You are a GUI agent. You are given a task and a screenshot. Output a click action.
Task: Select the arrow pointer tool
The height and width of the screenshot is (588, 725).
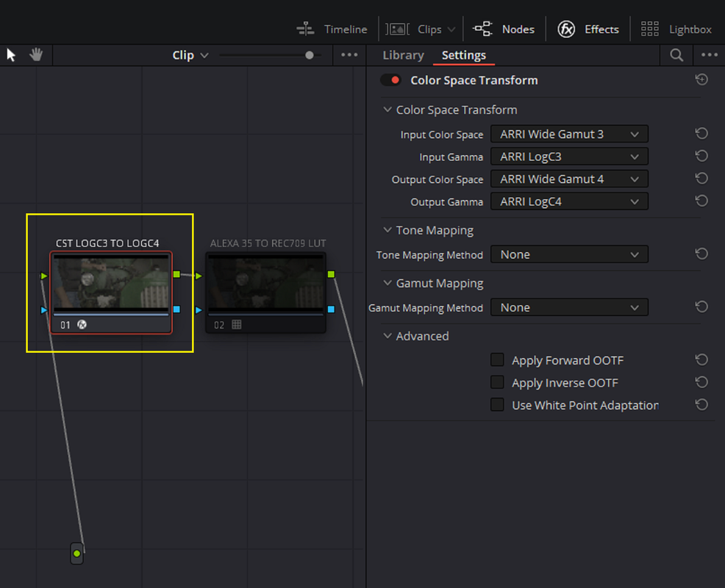click(x=11, y=55)
